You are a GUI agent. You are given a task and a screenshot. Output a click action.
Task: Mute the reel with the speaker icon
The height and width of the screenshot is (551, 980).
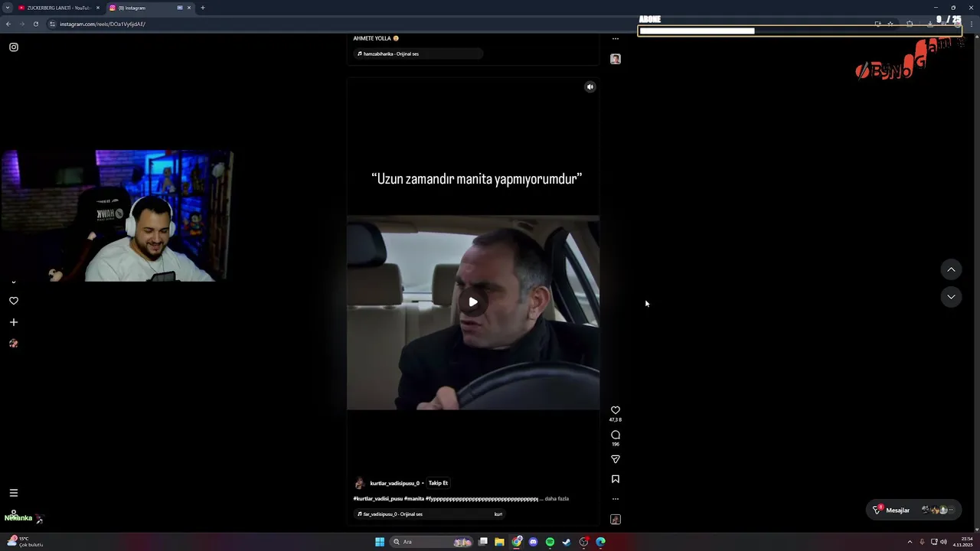pos(590,87)
